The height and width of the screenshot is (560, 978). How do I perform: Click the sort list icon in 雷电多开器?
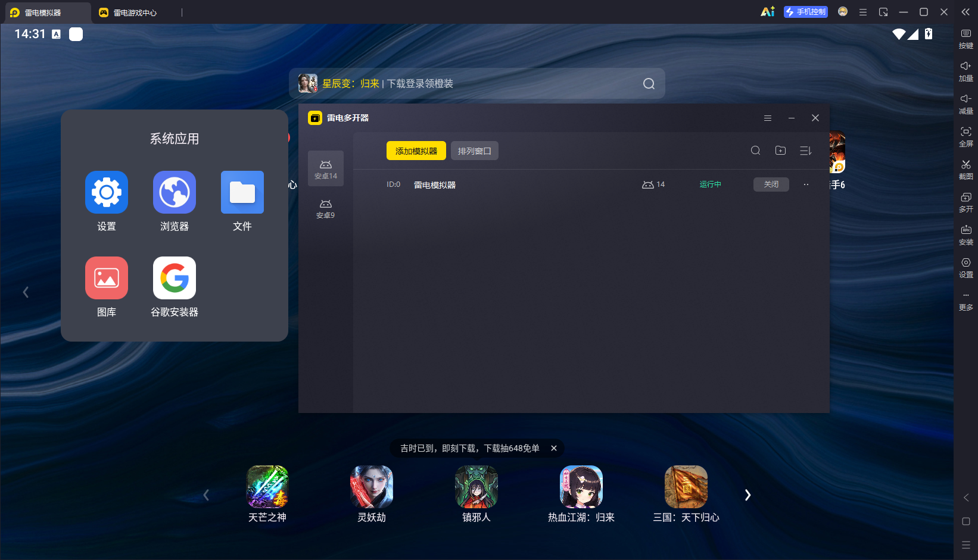[805, 151]
